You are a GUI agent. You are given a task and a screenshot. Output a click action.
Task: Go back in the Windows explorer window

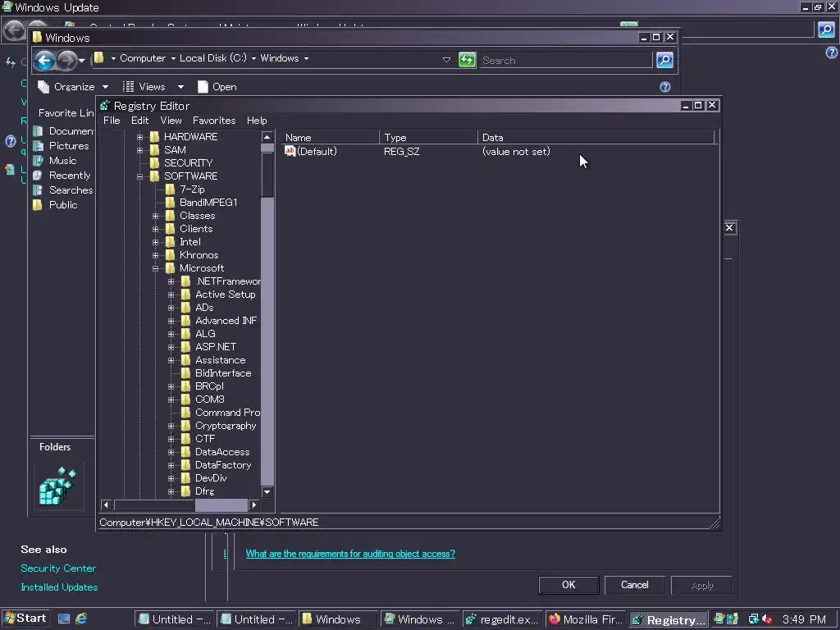click(45, 60)
